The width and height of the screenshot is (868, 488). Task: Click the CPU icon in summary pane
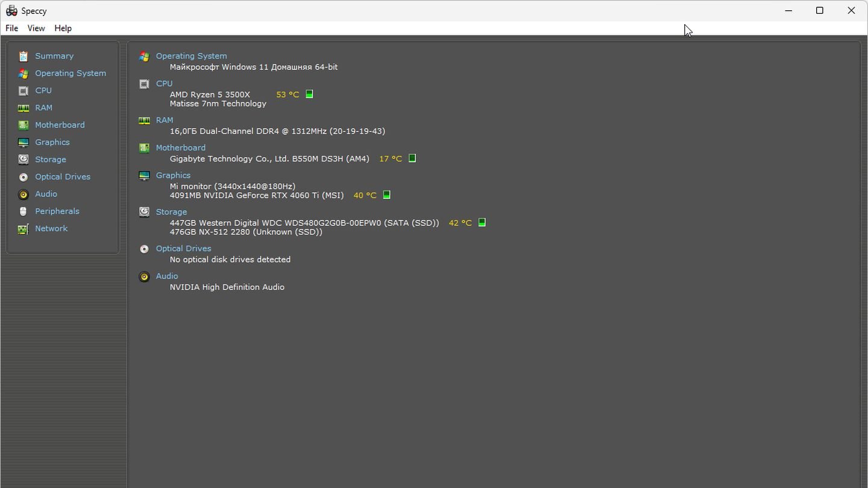pos(144,84)
